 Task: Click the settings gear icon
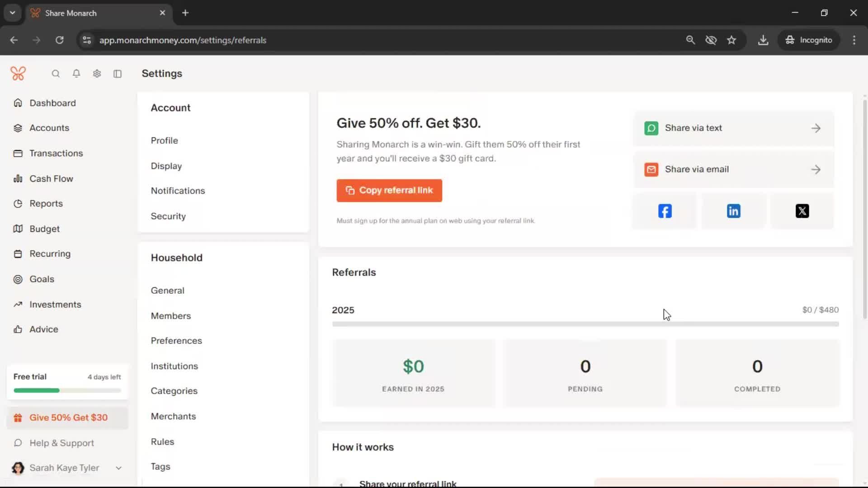[x=97, y=74]
